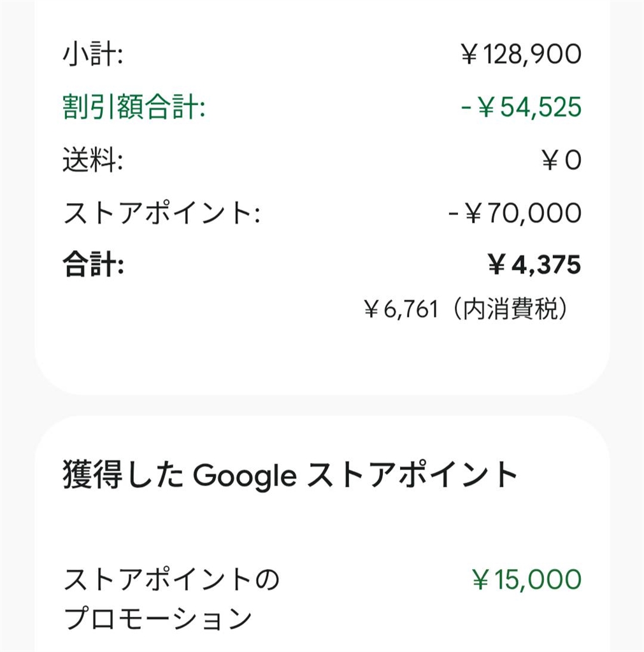The image size is (644, 652).
Task: Tap the ¥6,761 tax amount
Action: pyautogui.click(x=401, y=310)
